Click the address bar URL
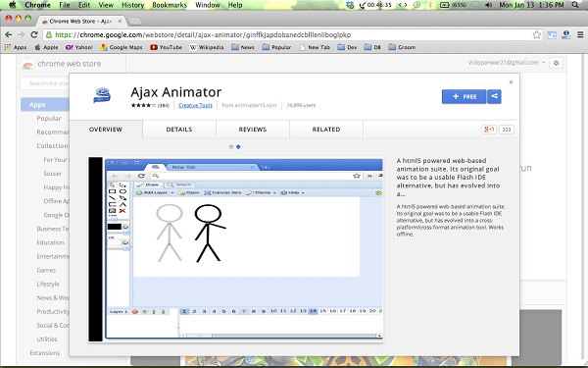Screen dimensions: 588x368 (x=203, y=35)
